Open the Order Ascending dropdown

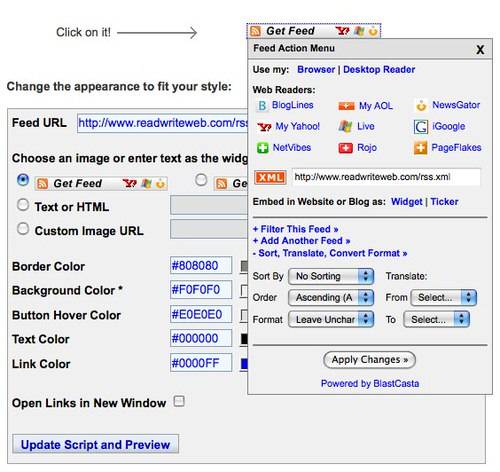pos(331,297)
